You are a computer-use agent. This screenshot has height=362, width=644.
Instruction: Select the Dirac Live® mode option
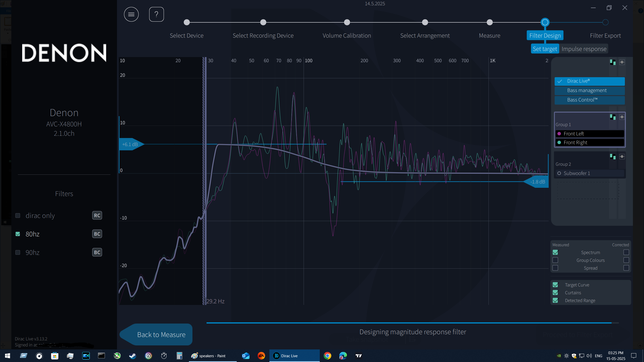point(589,81)
